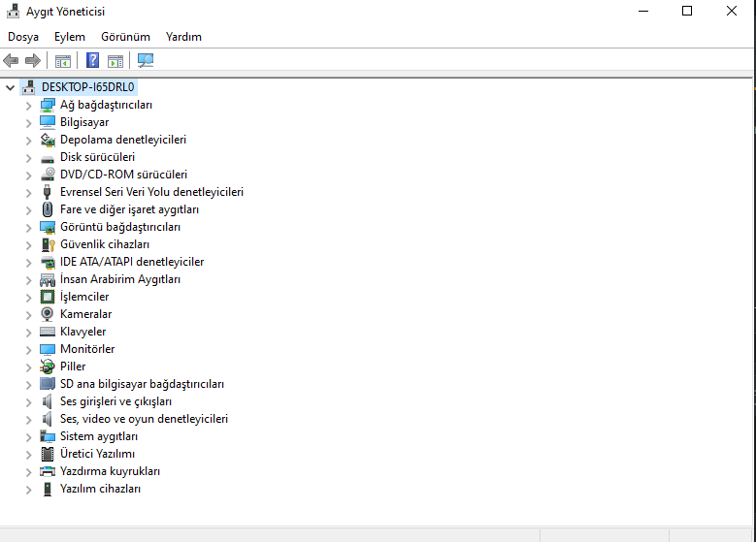Open the Eylem menu
756x542 pixels.
click(70, 37)
